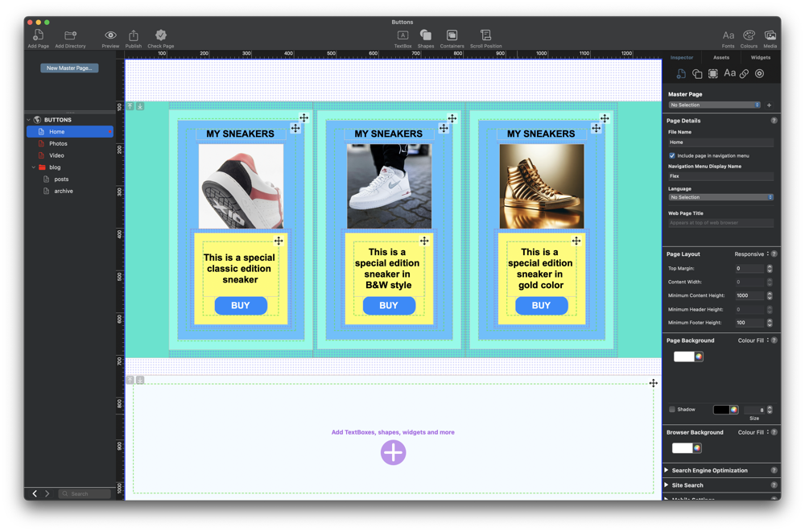Click BUY button on gold color card

pyautogui.click(x=541, y=306)
